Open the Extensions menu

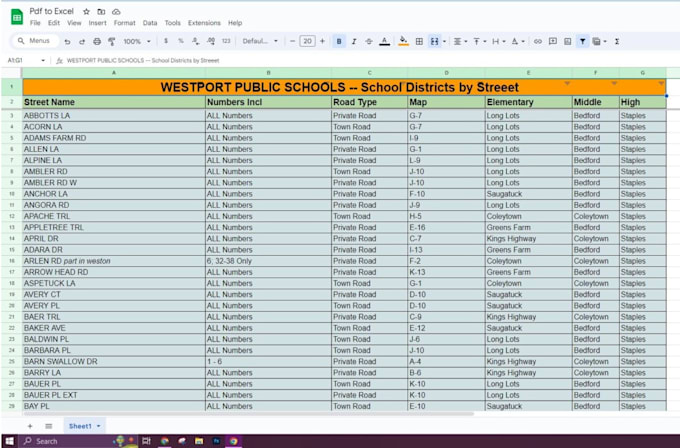pos(204,23)
